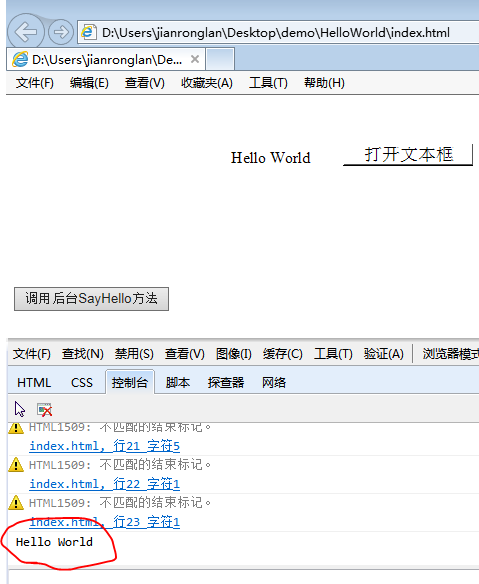Open the 缓存(C) developer tools menu
This screenshot has height=584, width=479.
(282, 353)
